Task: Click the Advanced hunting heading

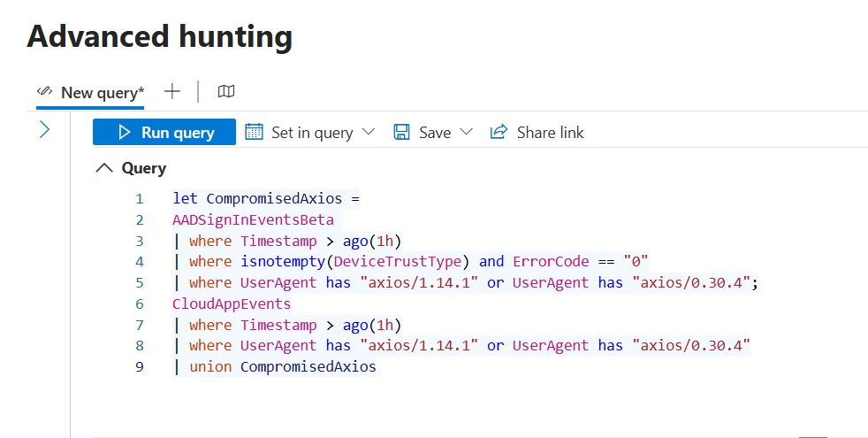Action: 159,36
